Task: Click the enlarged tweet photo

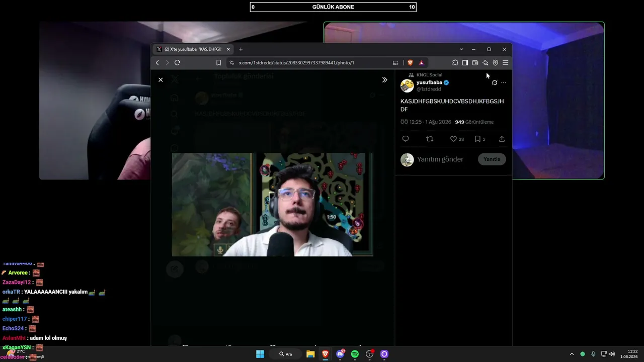Action: coord(272,205)
